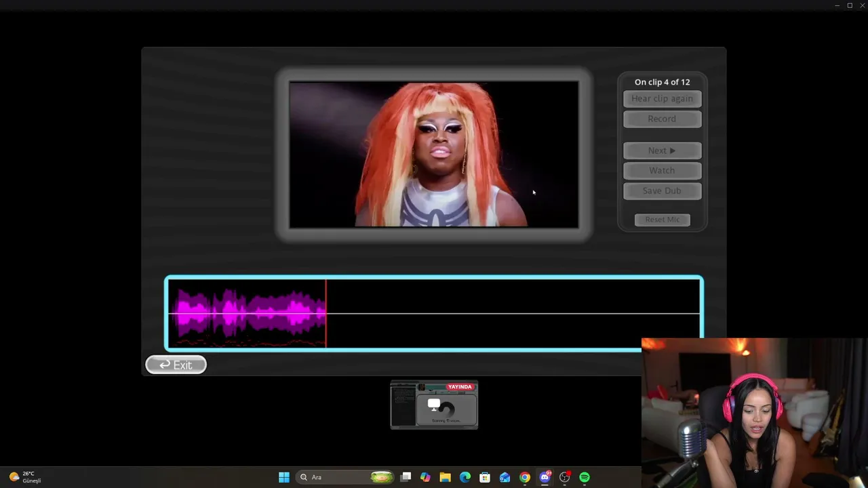The width and height of the screenshot is (868, 488).
Task: Open Discord from the taskbar
Action: tap(545, 477)
